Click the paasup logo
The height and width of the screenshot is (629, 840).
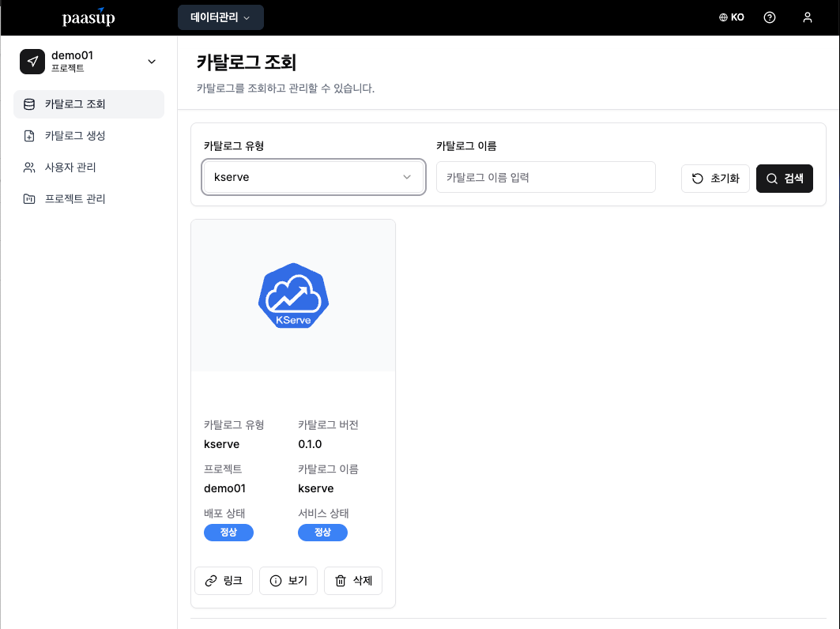click(x=89, y=17)
